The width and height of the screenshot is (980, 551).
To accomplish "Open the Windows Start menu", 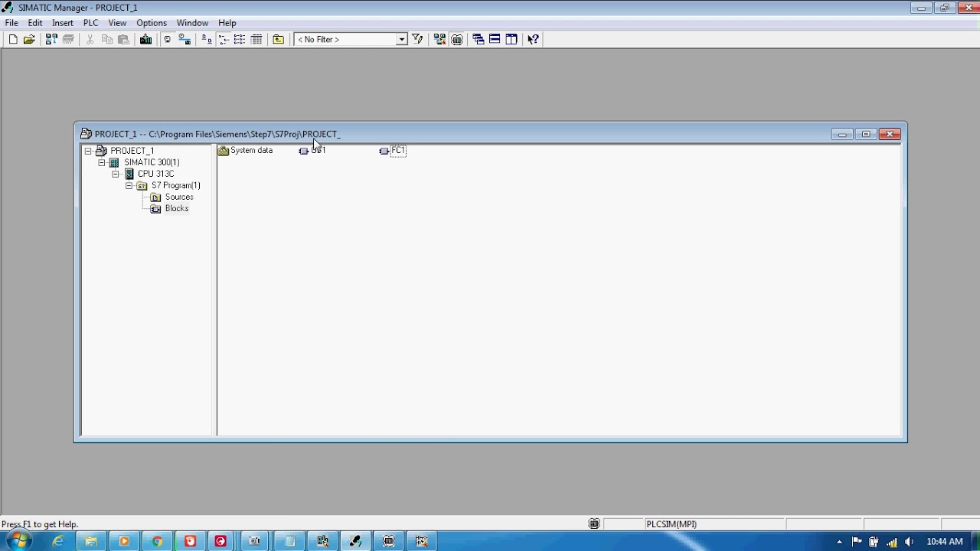I will tap(18, 541).
